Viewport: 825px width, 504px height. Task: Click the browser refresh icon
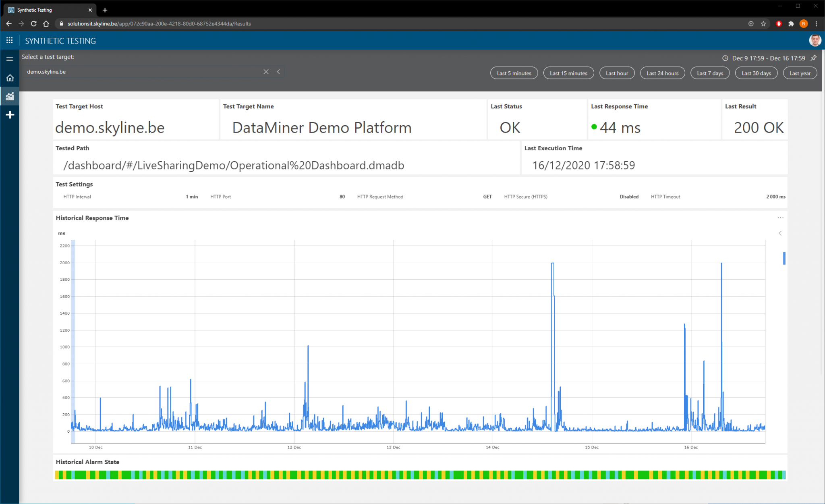[x=33, y=24]
